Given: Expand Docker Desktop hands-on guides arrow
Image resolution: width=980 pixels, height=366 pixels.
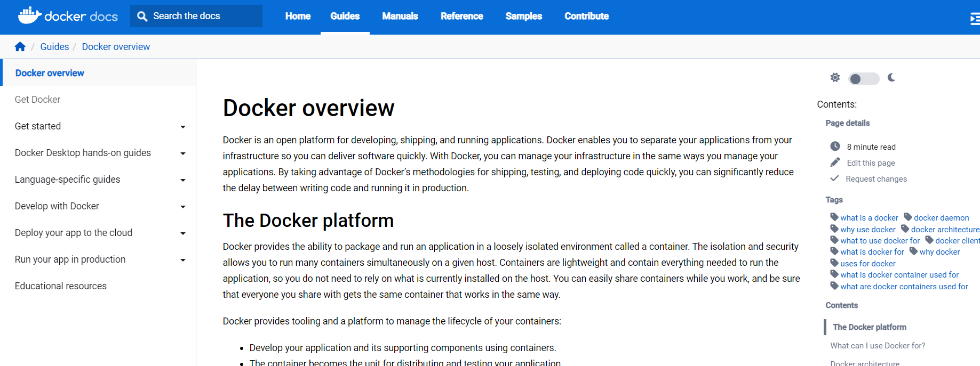Looking at the screenshot, I should [183, 153].
